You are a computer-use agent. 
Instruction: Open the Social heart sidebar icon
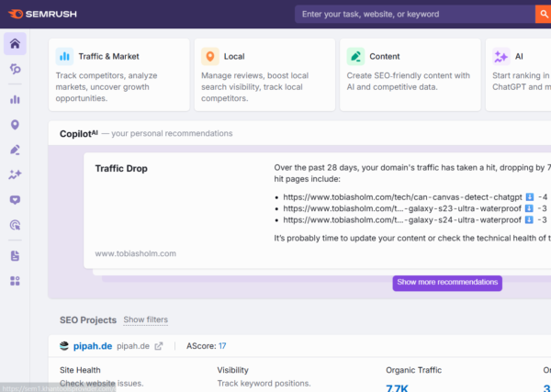point(15,200)
